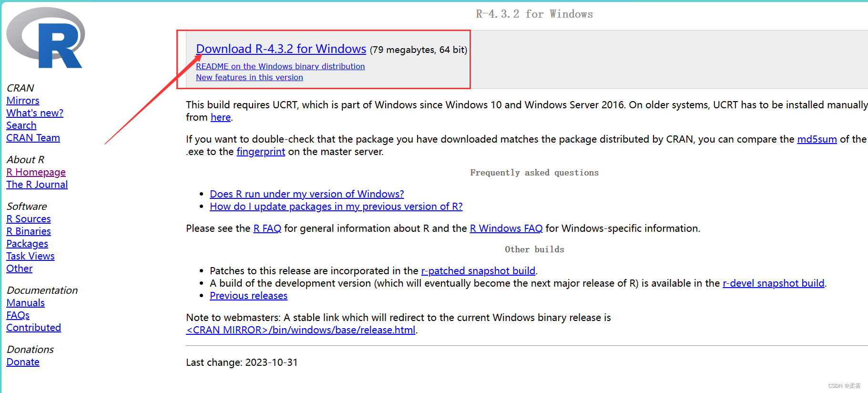Image resolution: width=868 pixels, height=393 pixels.
Task: Open the FAQs sidebar link
Action: pos(18,315)
